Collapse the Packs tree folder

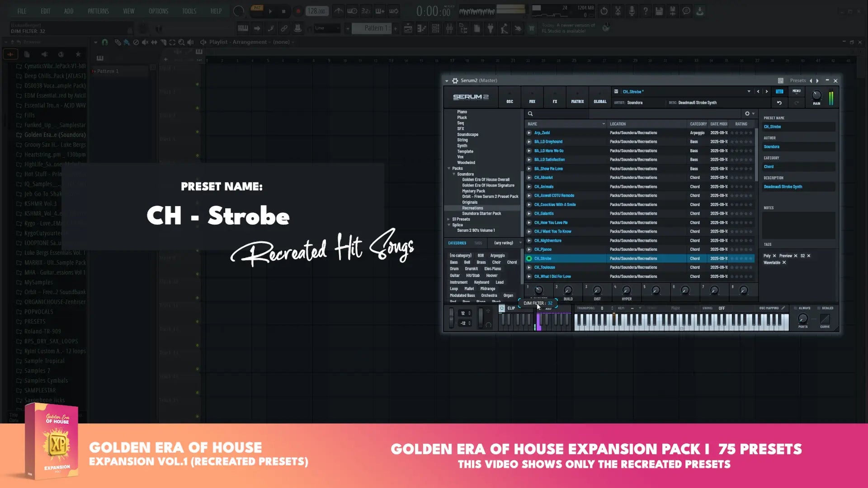449,168
